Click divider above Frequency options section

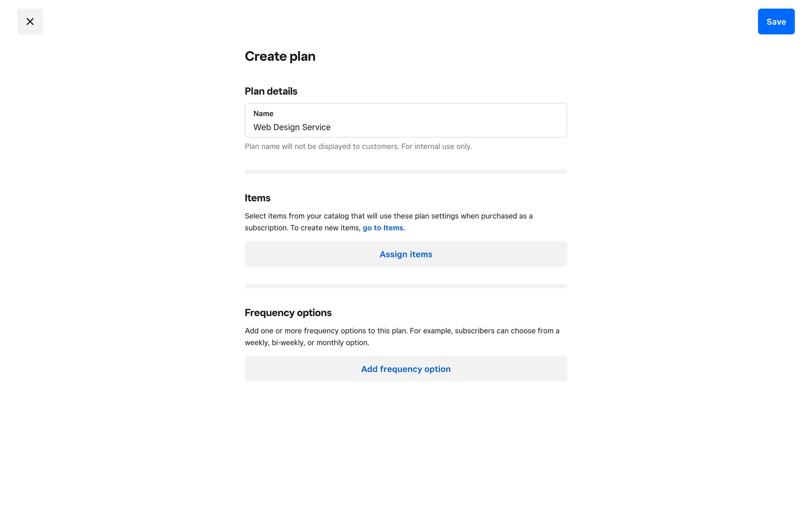(x=405, y=286)
